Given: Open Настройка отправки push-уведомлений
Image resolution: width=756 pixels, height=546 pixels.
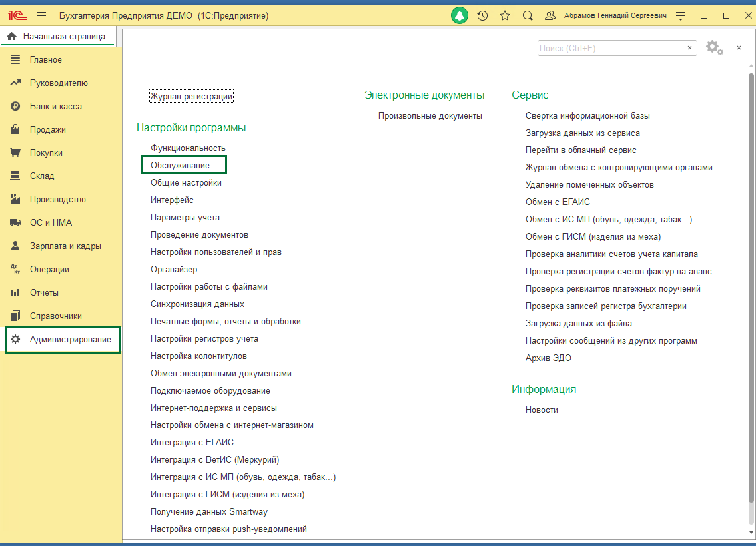Looking at the screenshot, I should pyautogui.click(x=228, y=529).
